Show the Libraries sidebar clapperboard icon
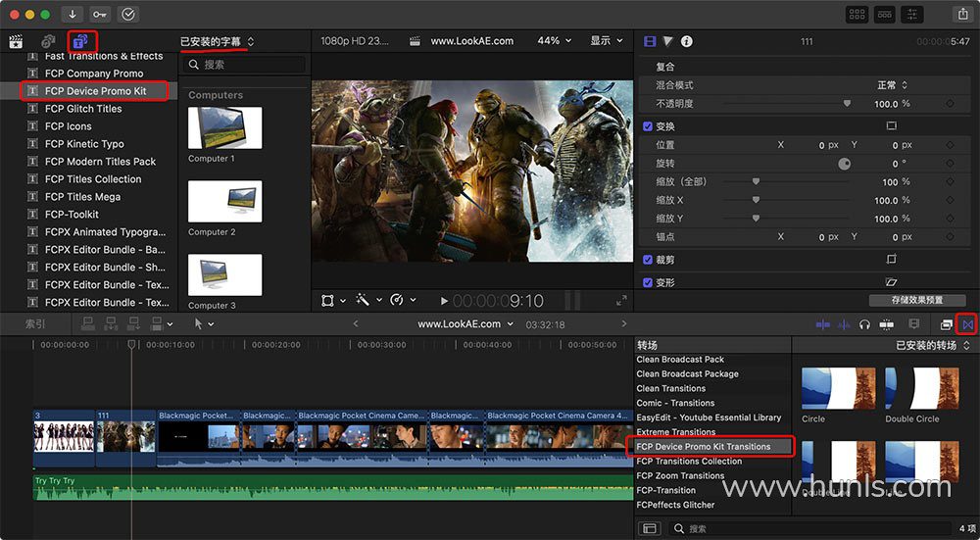Image resolution: width=980 pixels, height=540 pixels. click(x=16, y=42)
